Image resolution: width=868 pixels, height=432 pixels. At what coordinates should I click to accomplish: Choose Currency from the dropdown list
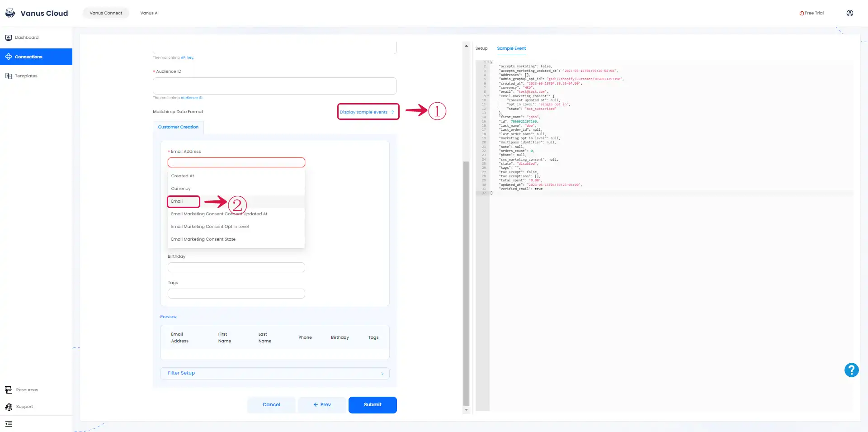click(236, 189)
